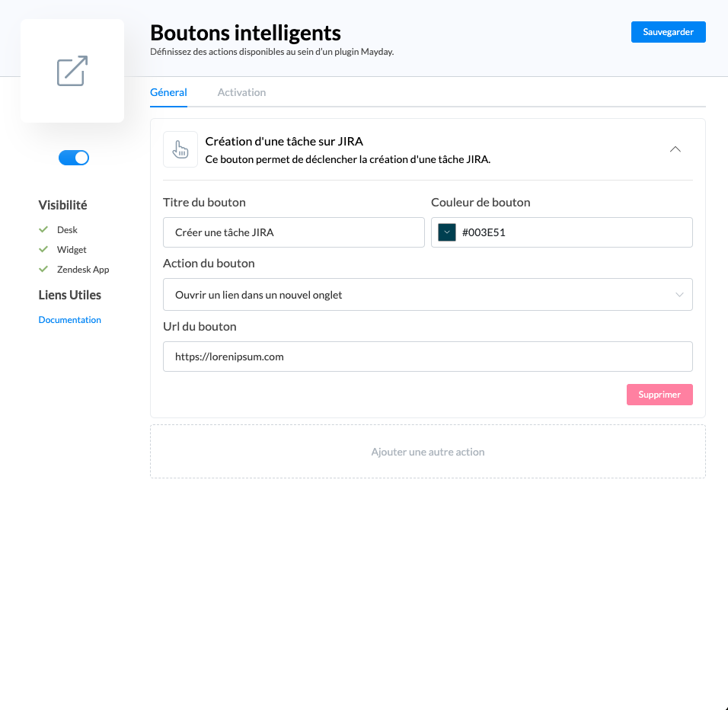Click the green checkmark beside Desk

coord(43,229)
